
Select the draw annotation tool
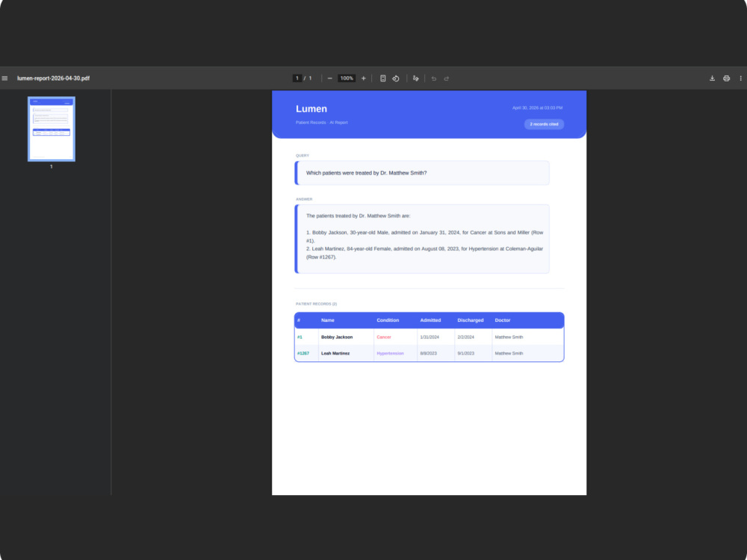pos(416,78)
